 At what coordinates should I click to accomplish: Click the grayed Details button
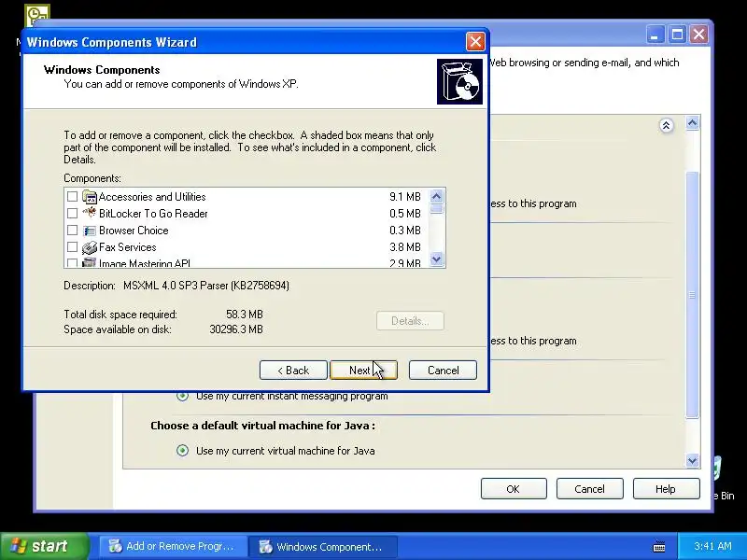(x=410, y=321)
